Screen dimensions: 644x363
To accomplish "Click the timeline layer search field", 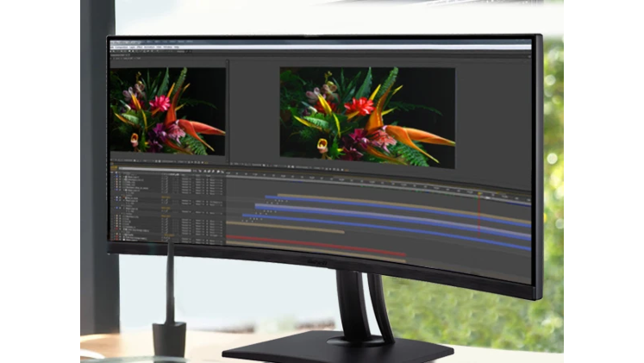I will click(154, 168).
